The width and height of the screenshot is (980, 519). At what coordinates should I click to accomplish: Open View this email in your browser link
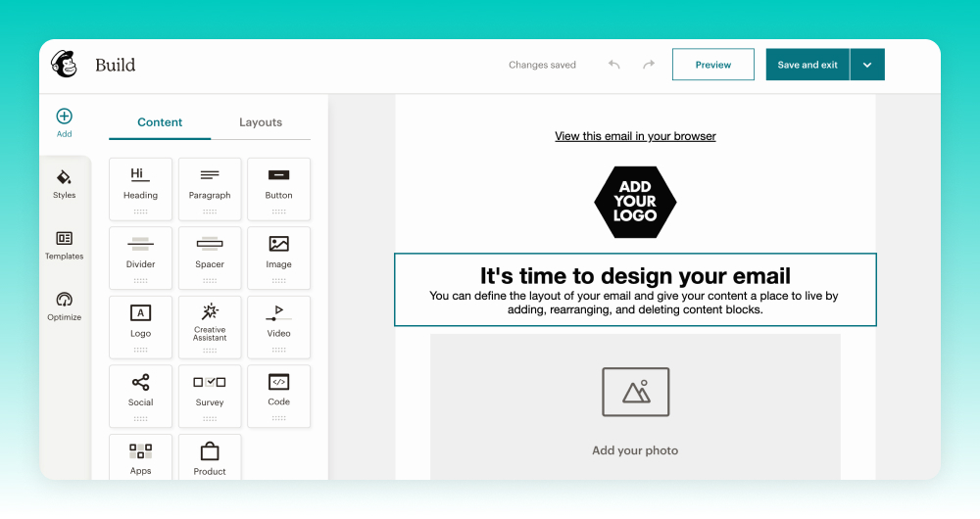(635, 136)
